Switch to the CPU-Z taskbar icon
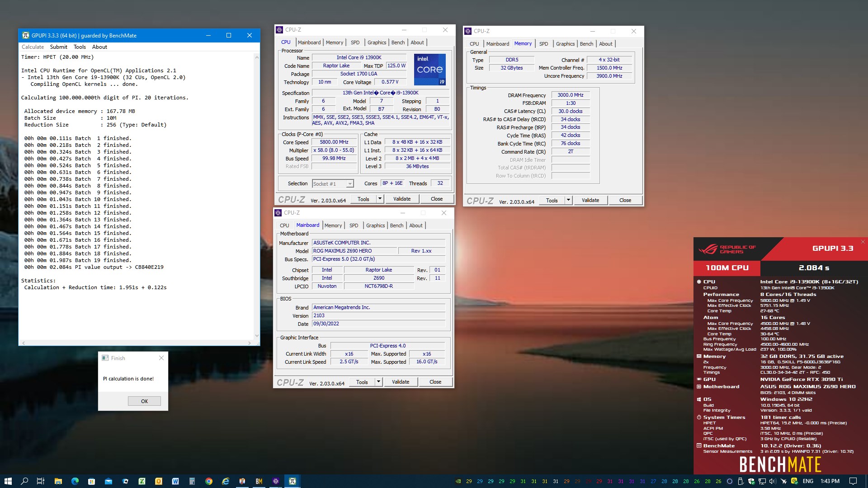Image resolution: width=868 pixels, height=488 pixels. click(275, 481)
